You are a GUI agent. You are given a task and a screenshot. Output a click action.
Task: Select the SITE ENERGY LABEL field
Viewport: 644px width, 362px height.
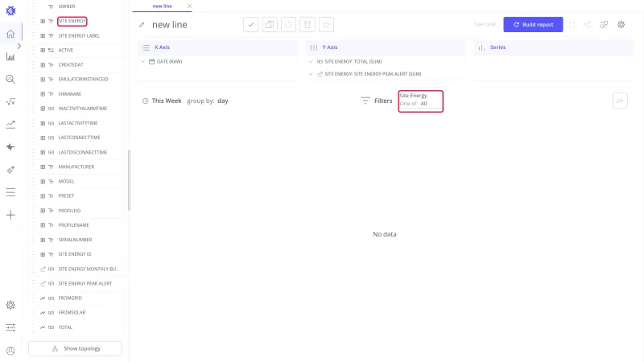coord(79,35)
